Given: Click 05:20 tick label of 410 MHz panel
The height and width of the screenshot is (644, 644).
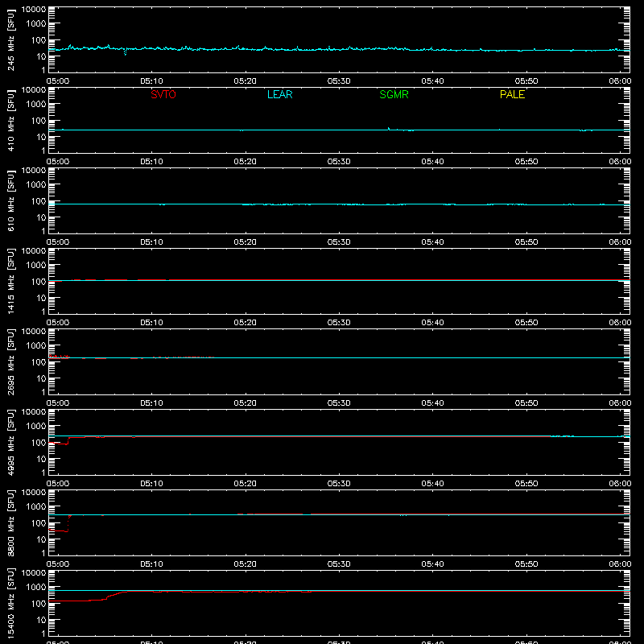Looking at the screenshot, I should coord(246,162).
